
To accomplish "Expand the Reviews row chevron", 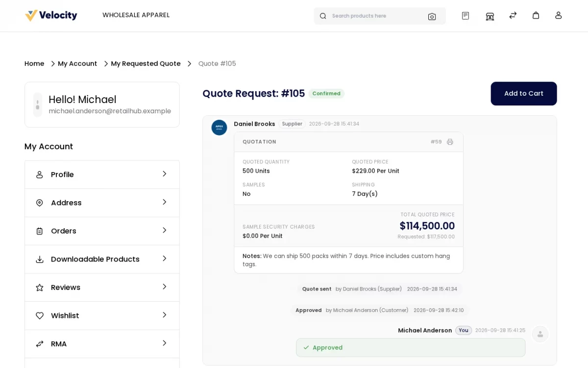I will click(165, 287).
